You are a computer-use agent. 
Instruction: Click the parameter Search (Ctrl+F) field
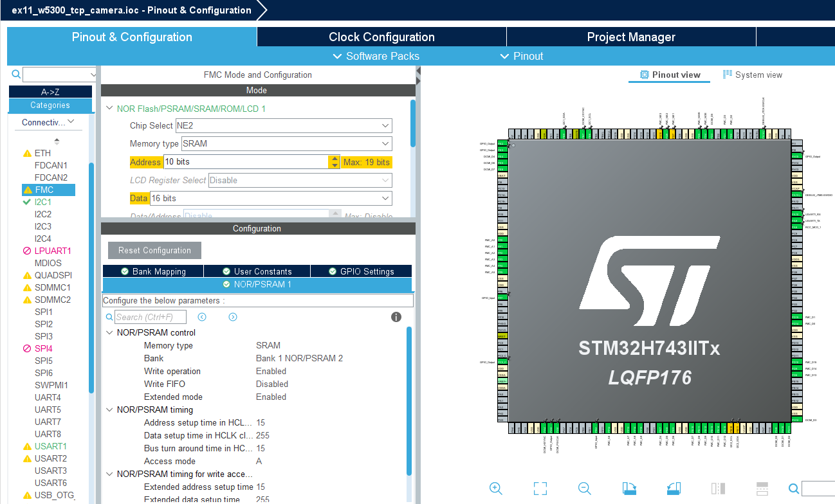(x=151, y=317)
